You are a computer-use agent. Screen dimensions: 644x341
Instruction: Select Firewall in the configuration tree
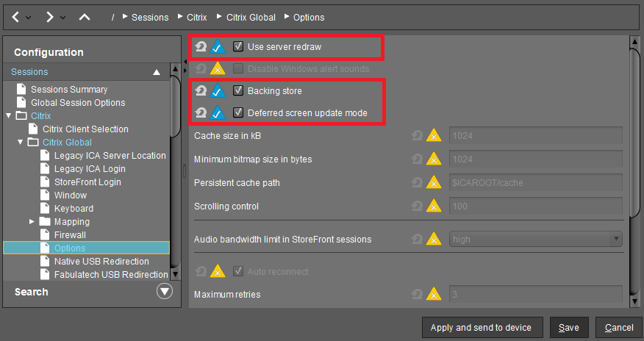70,235
